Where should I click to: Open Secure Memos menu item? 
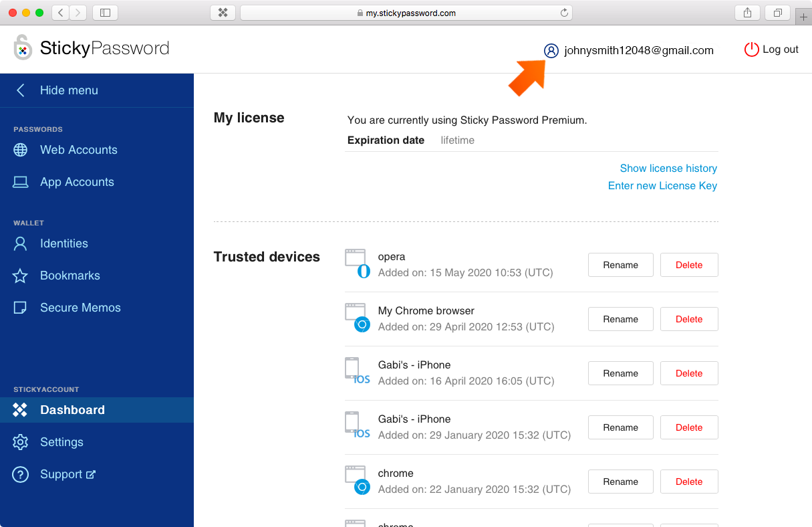coord(97,308)
